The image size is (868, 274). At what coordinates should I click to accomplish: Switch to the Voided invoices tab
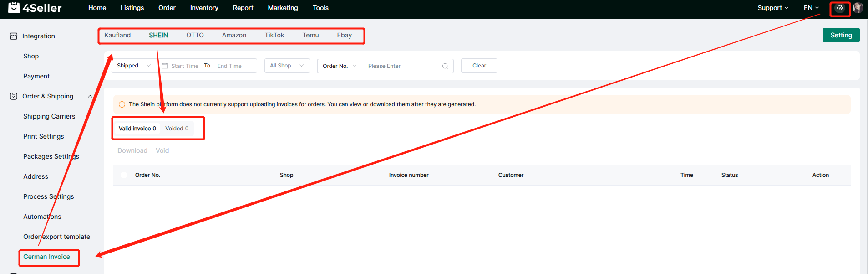tap(177, 129)
